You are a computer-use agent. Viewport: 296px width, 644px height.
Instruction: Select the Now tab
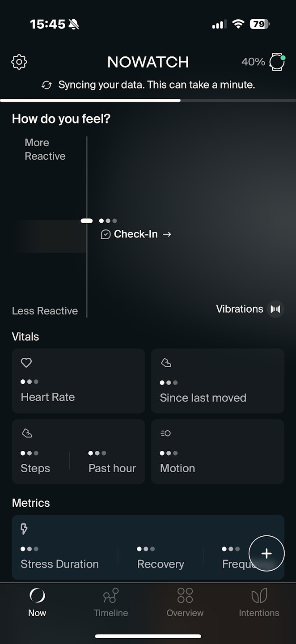pyautogui.click(x=37, y=602)
